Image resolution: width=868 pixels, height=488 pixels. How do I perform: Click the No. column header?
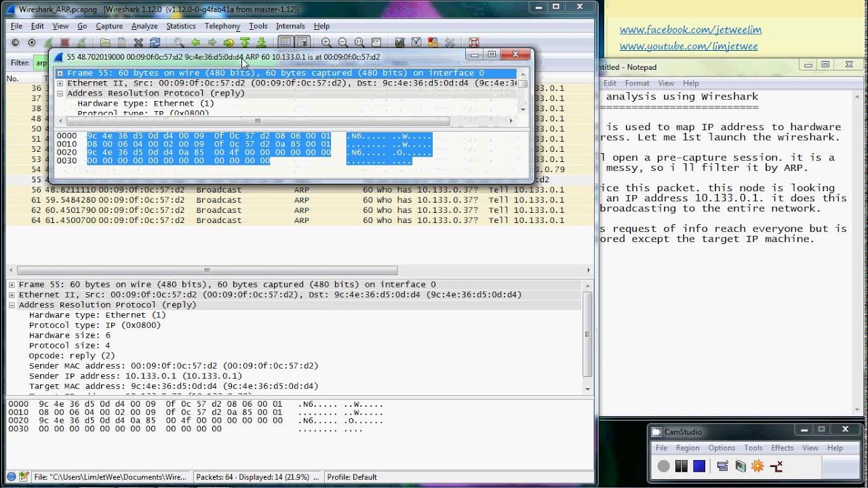click(x=13, y=79)
